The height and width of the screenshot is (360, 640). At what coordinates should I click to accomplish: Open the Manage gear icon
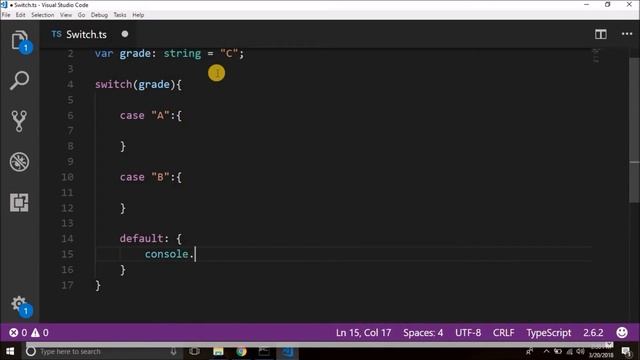[x=20, y=304]
